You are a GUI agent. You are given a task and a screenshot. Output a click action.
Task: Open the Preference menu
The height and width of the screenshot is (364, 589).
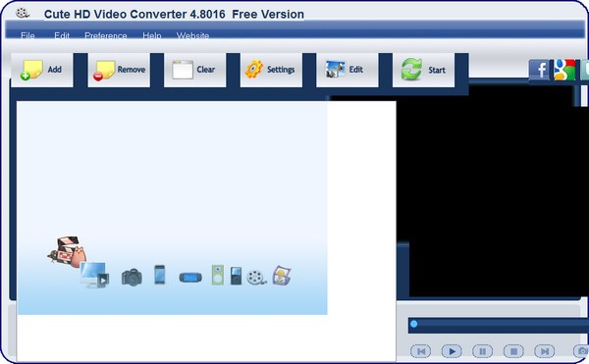click(106, 35)
